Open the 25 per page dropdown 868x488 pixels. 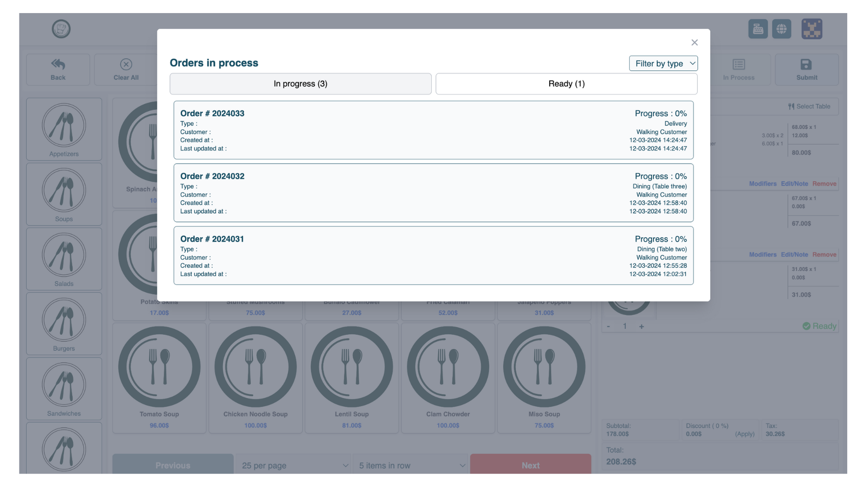[293, 465]
